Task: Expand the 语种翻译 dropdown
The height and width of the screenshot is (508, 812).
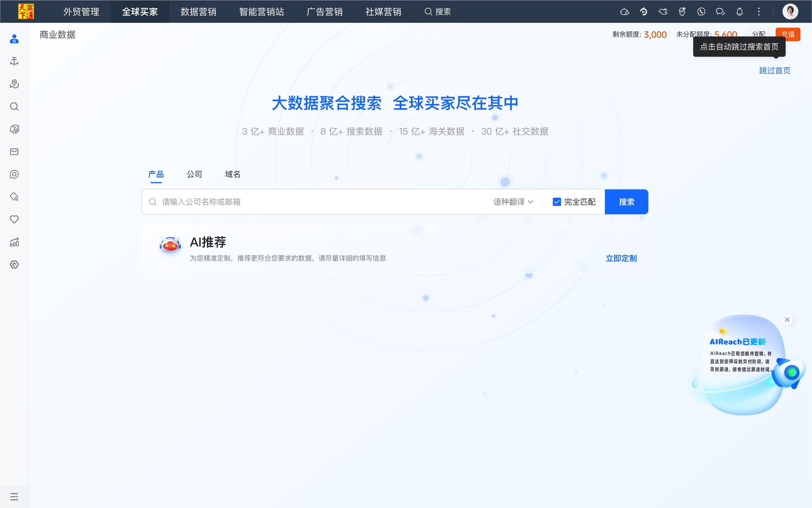Action: point(513,202)
